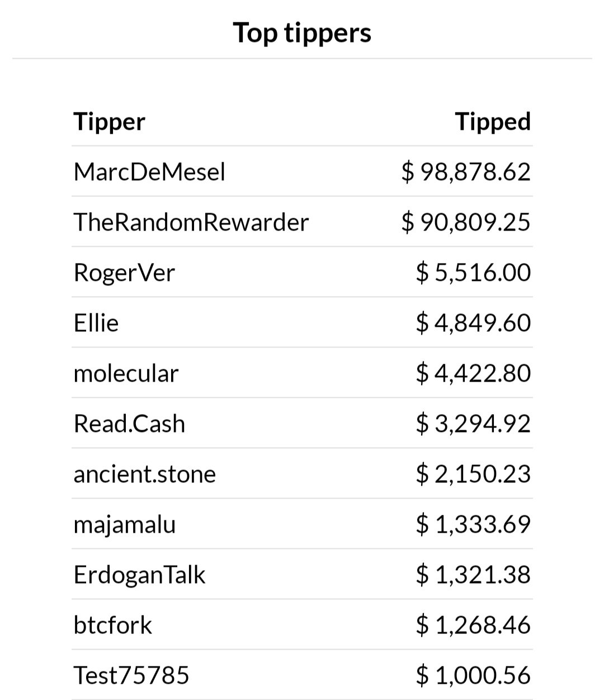This screenshot has height=700, width=604.
Task: Open Ellie's profile from the list
Action: click(96, 323)
